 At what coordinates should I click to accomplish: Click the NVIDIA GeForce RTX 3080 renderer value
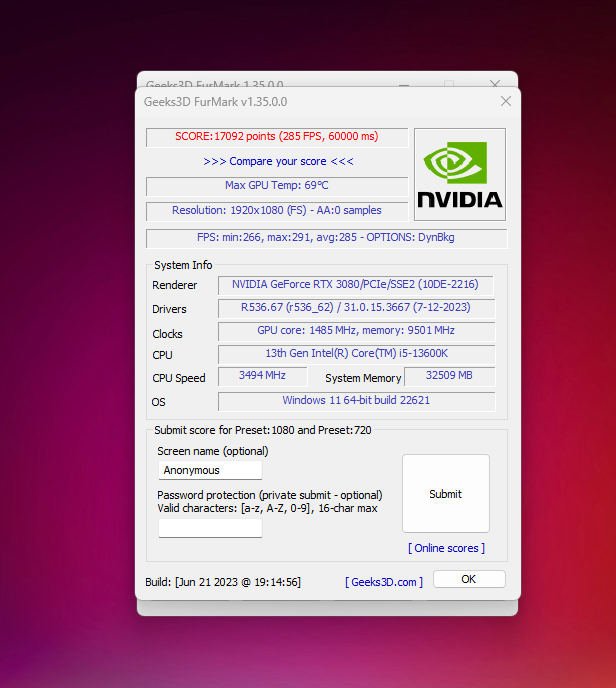tap(355, 284)
